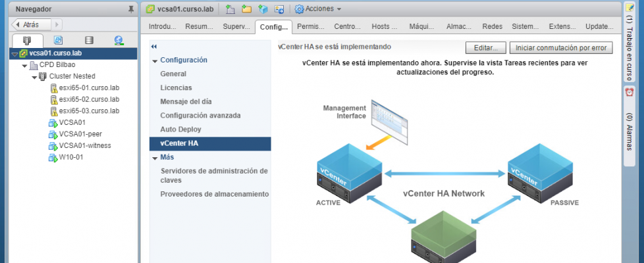Open the Networking navigator view icon
Screen dimensions: 644x263
point(119,41)
